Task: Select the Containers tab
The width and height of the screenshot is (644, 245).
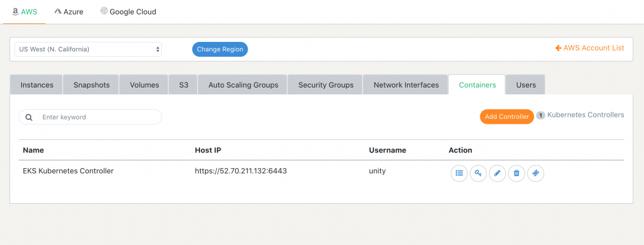Action: (x=477, y=85)
